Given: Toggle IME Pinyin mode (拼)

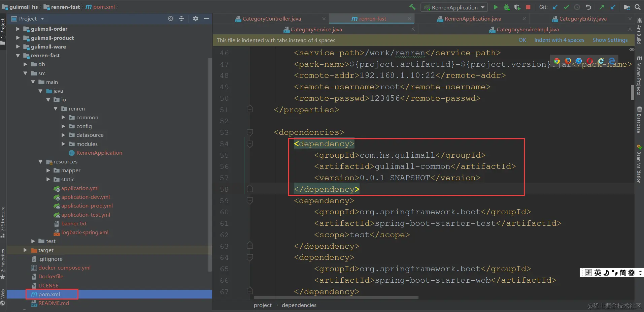Looking at the screenshot, I should pos(588,273).
